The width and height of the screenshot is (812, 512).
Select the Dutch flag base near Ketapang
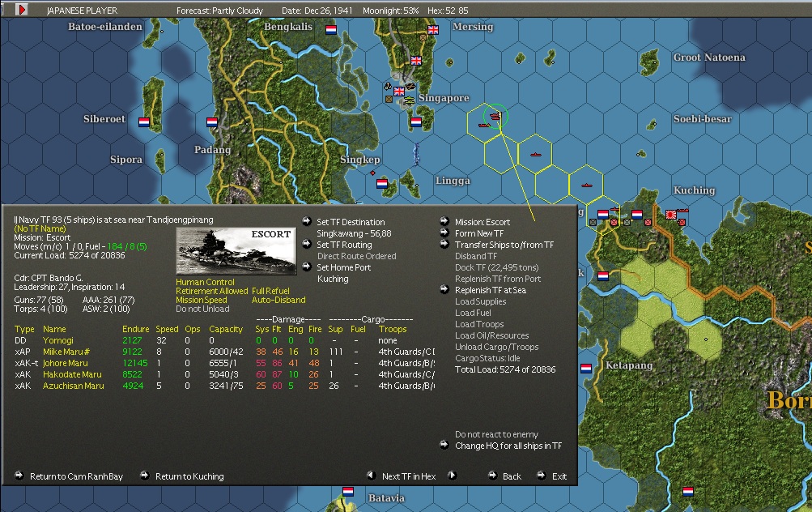pyautogui.click(x=585, y=369)
